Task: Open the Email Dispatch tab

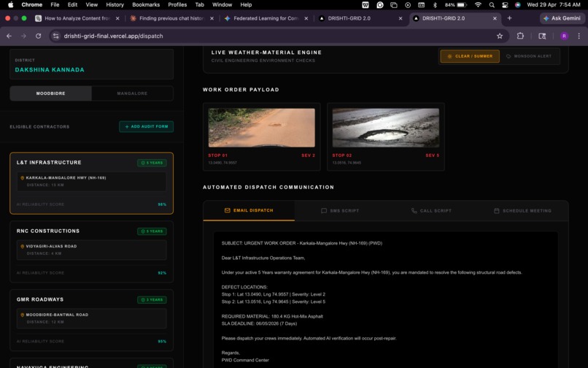Action: 249,211
